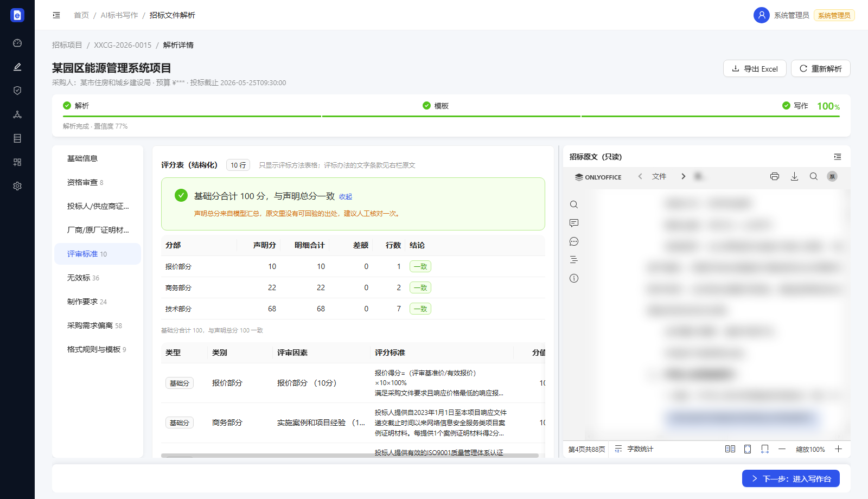868x499 pixels.
Task: Open the shield icon in left sidebar
Action: tap(17, 91)
